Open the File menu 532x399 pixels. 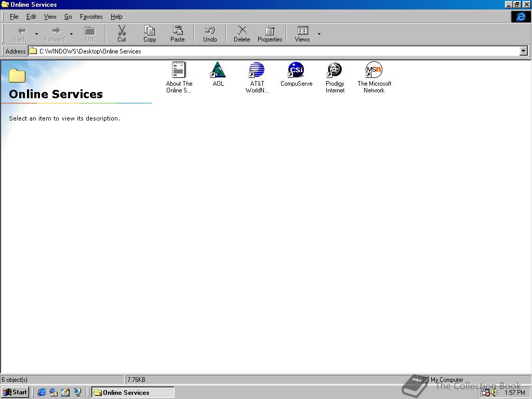[x=14, y=17]
